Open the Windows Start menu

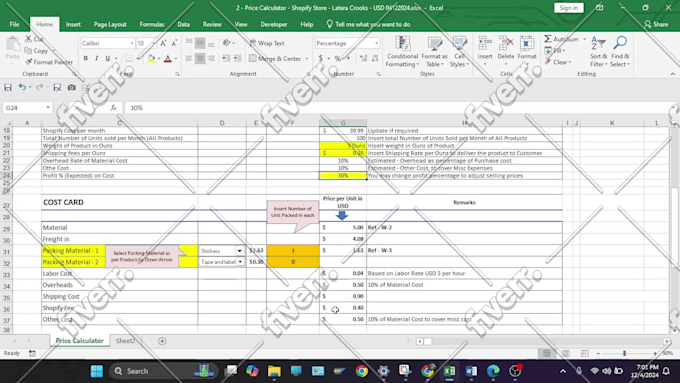coord(97,371)
